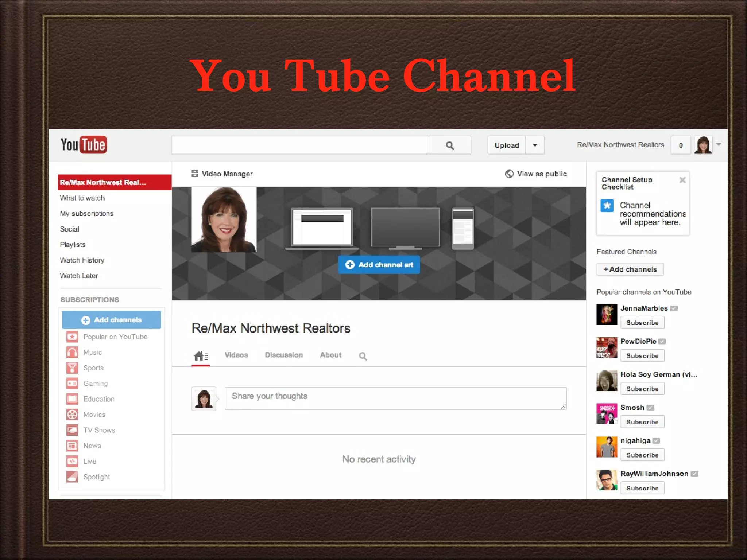Subscribe to RayWilliamJohnson
747x560 pixels.
point(642,488)
